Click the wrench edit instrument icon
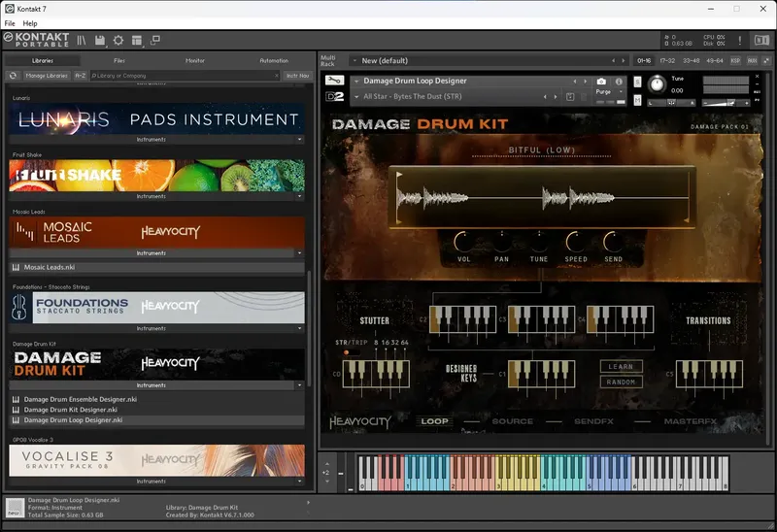This screenshot has width=777, height=532. [x=334, y=81]
